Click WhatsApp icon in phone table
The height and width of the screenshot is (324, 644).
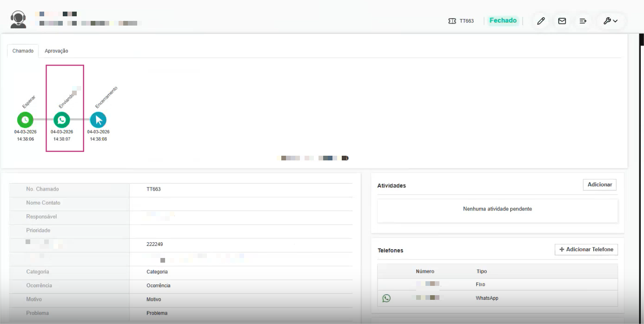(x=386, y=298)
